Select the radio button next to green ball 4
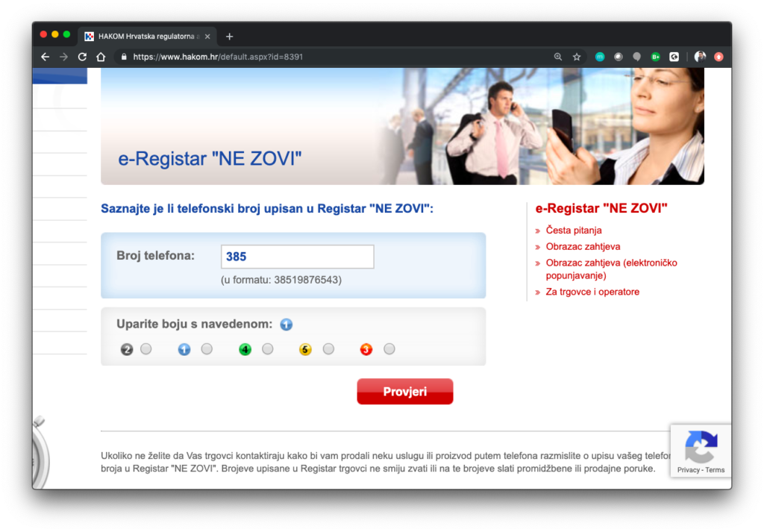This screenshot has width=764, height=532. click(x=268, y=349)
